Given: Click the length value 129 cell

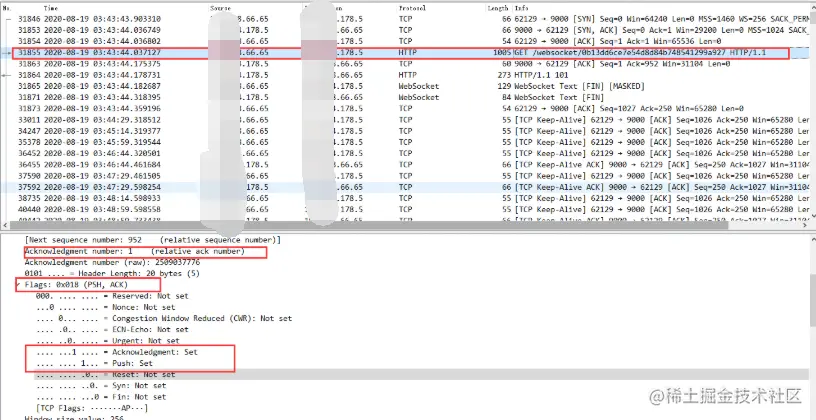Looking at the screenshot, I should coord(504,86).
